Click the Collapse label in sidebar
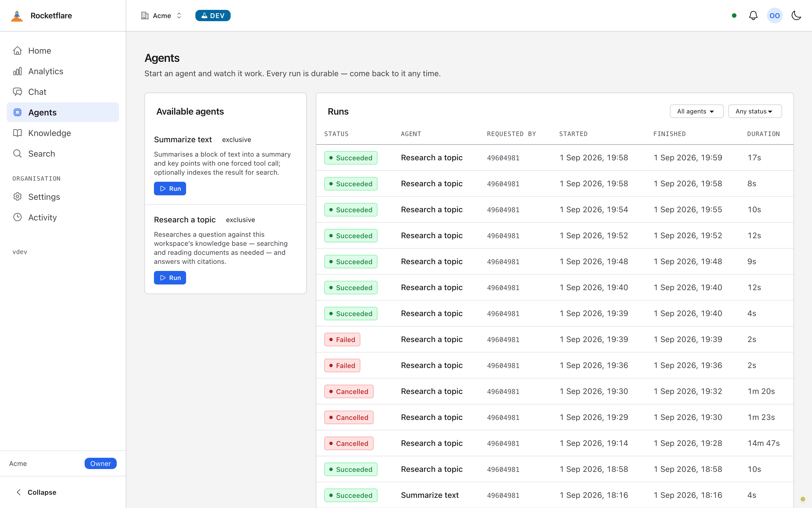 click(42, 492)
